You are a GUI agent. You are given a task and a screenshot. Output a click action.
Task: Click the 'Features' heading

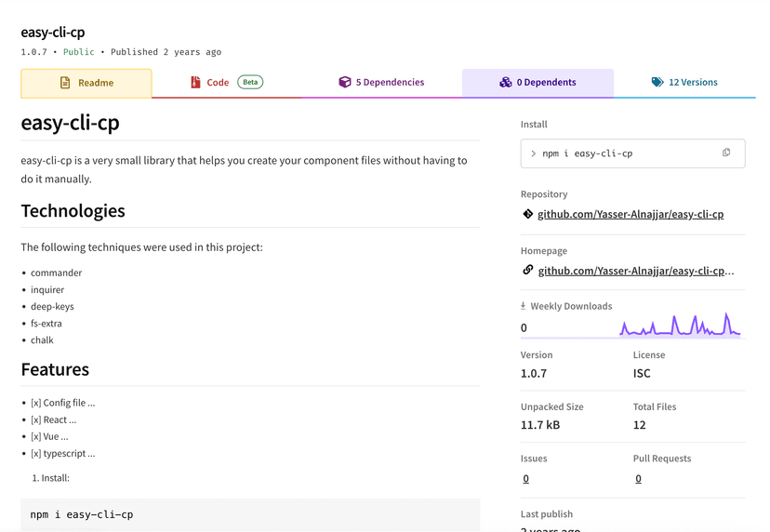[55, 369]
